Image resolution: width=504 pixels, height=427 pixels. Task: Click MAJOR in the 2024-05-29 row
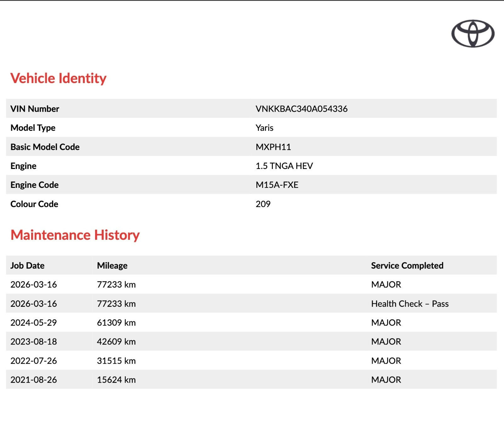[386, 323]
